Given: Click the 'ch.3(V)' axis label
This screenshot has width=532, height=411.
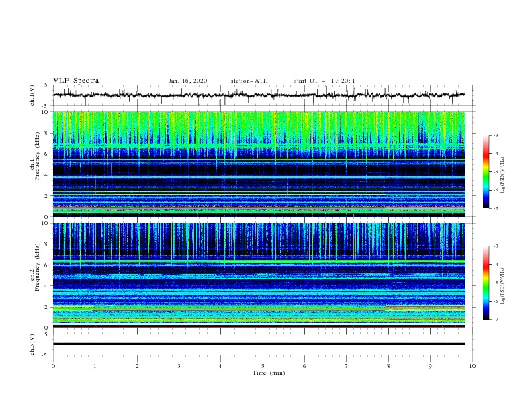Looking at the screenshot, I should point(32,345).
